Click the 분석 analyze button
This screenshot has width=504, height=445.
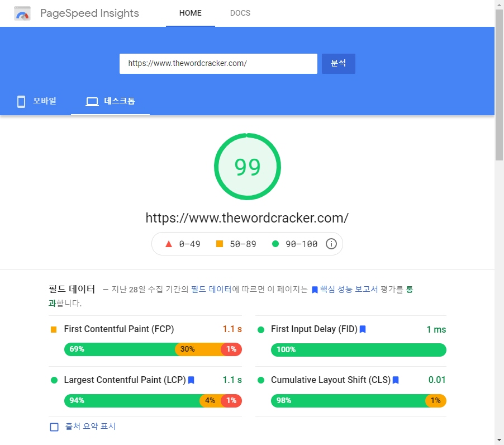pos(339,64)
